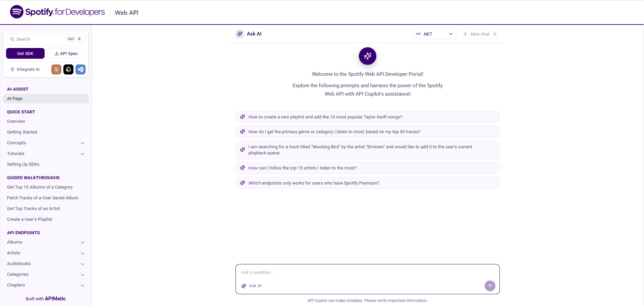The image size is (644, 306).
Task: Click the GUIDED WALKTHROUGHS heading
Action: 33,178
